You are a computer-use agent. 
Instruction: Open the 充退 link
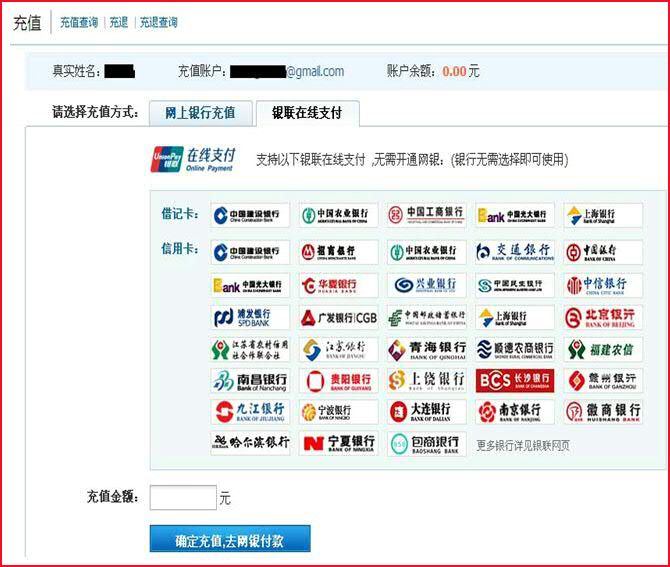119,23
